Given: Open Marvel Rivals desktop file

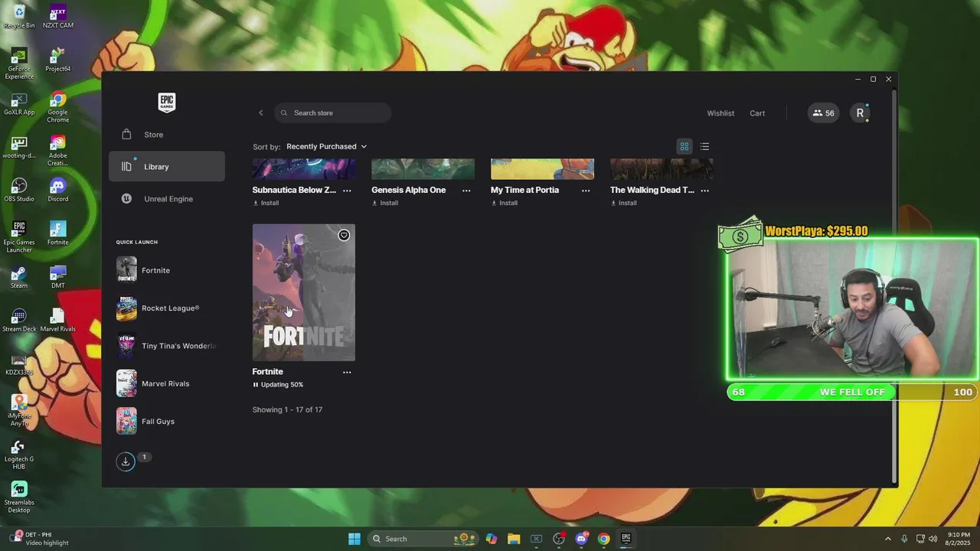Looking at the screenshot, I should point(58,321).
